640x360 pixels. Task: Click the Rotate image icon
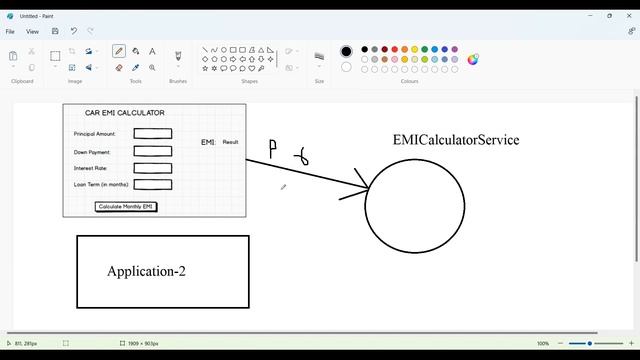(89, 51)
